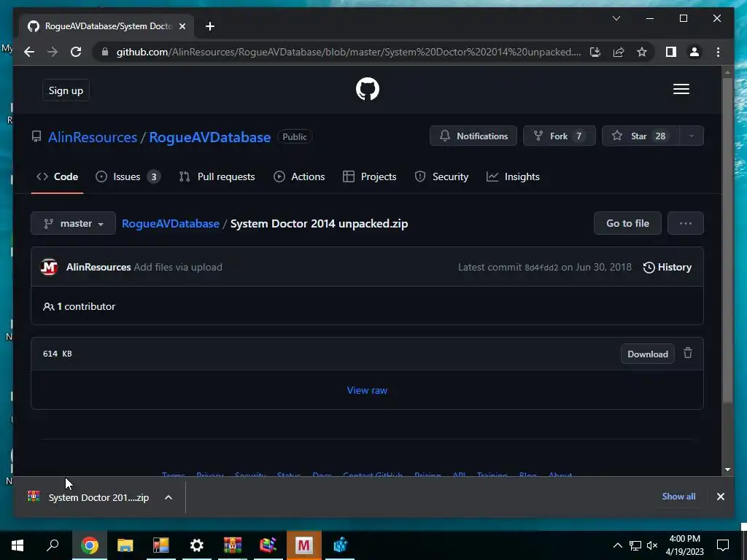Click the URL address bar
The image size is (747, 560).
coord(348,52)
